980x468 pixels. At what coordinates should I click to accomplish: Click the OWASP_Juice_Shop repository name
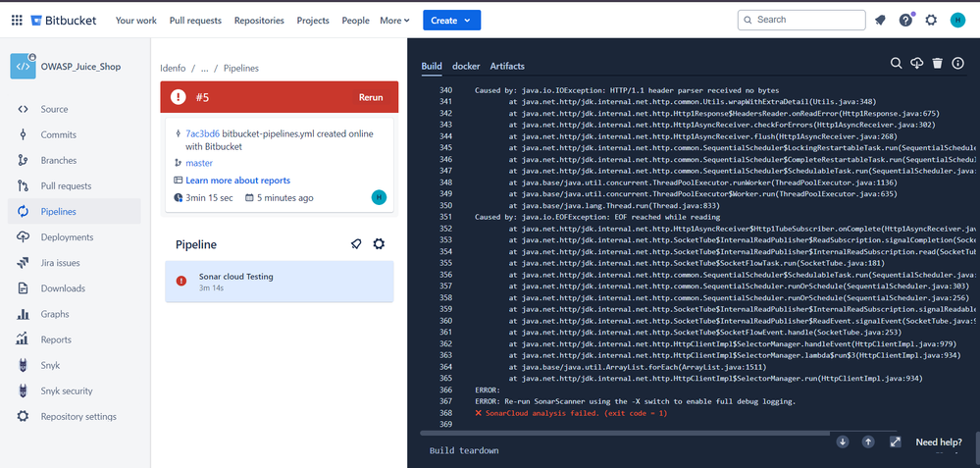point(80,67)
